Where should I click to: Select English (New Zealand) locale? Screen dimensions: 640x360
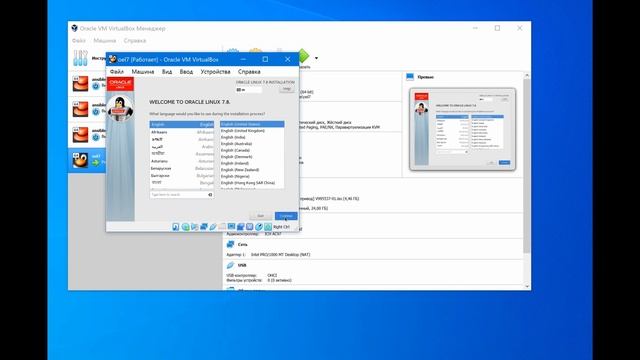pos(252,170)
